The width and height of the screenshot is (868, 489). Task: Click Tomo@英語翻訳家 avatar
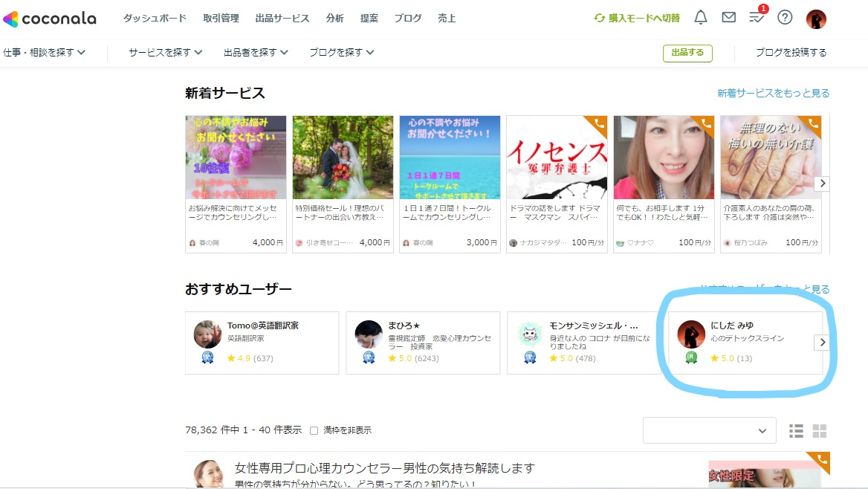207,334
